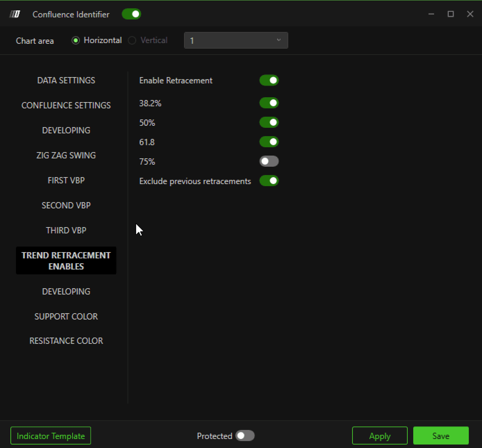Click the green Save button
Screen dimensions: 482x448
tap(441, 436)
